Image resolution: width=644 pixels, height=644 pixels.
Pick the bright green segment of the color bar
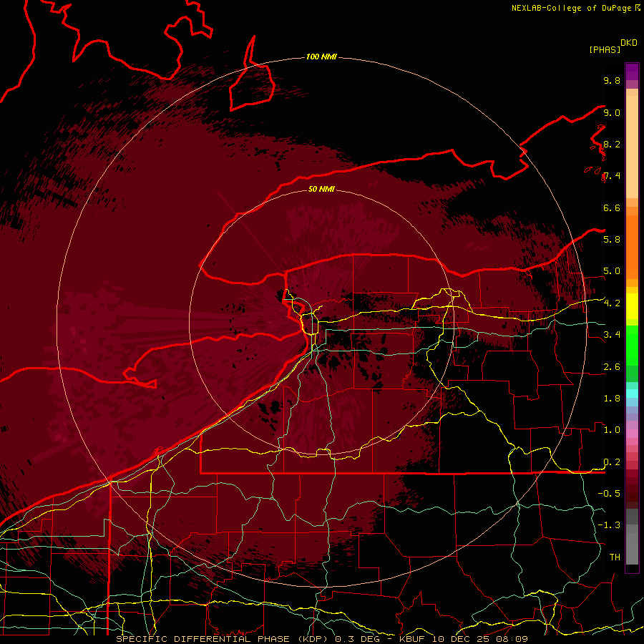(632, 346)
